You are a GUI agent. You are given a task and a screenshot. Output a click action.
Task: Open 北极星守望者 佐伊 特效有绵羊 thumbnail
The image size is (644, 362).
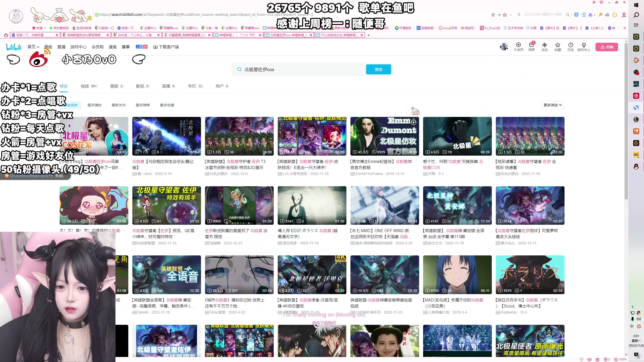click(167, 205)
